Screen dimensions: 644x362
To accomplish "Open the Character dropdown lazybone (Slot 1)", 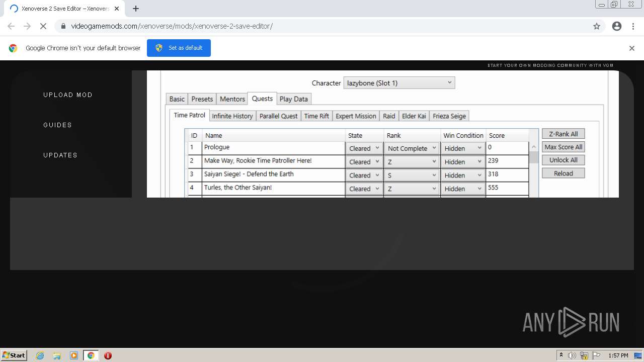I will pyautogui.click(x=399, y=83).
